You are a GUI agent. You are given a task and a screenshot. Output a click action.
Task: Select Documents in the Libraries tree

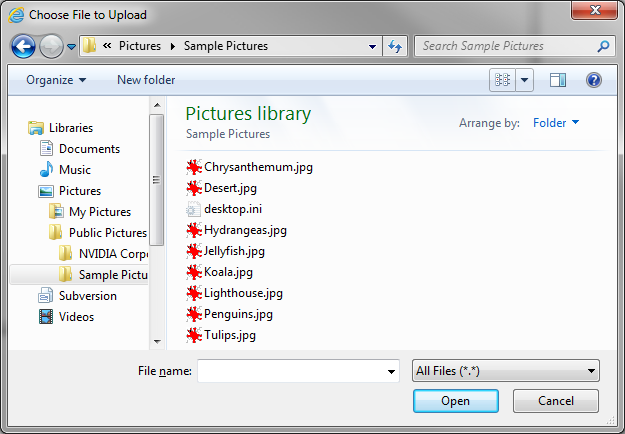(89, 149)
